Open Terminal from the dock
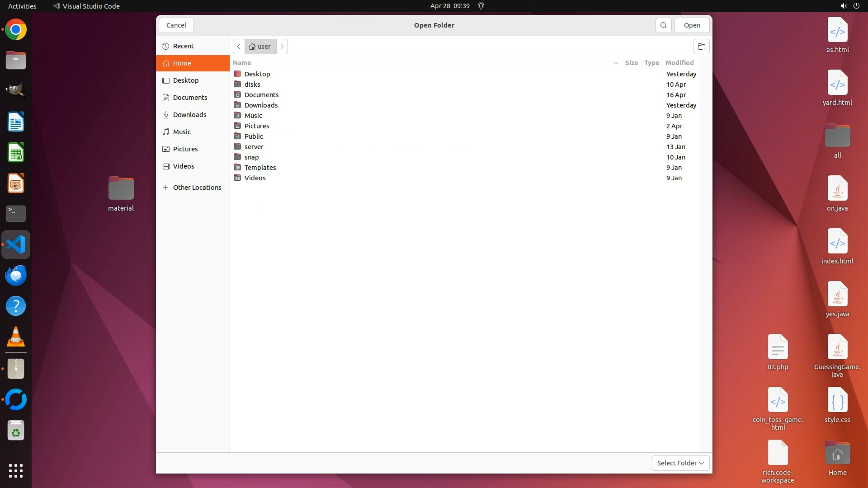868x488 pixels. pos(16,213)
